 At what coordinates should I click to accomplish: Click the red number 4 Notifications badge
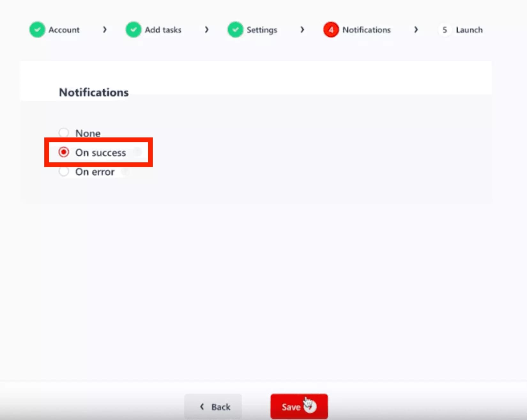click(x=331, y=30)
